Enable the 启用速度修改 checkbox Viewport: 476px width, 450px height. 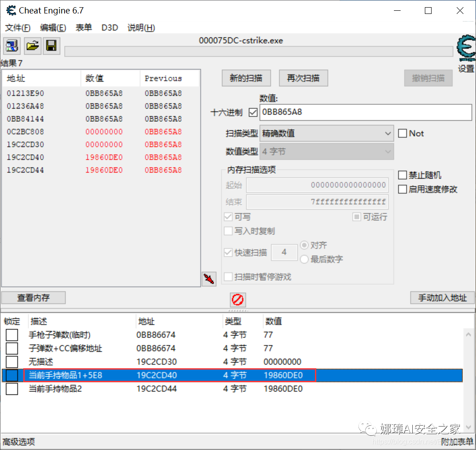pos(402,190)
